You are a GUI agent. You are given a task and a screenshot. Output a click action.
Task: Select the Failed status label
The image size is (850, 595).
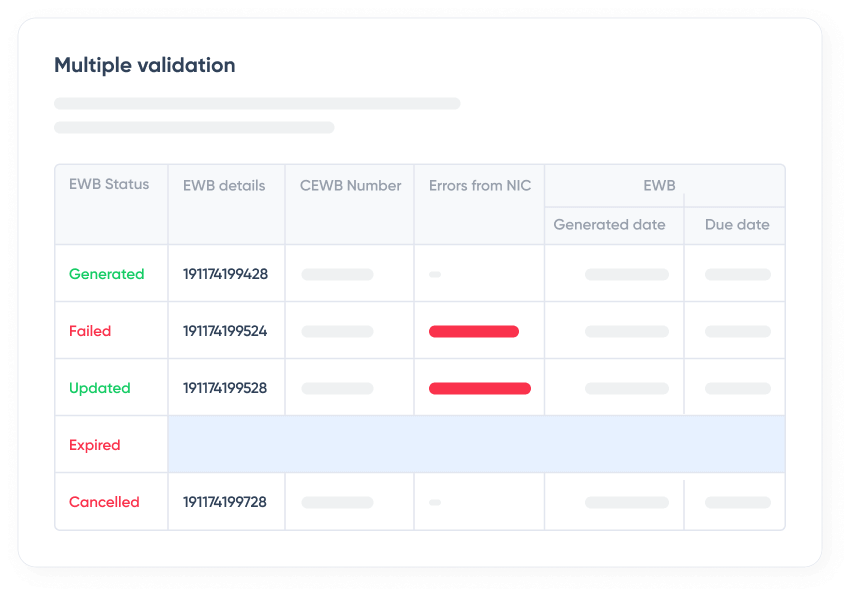coord(90,331)
